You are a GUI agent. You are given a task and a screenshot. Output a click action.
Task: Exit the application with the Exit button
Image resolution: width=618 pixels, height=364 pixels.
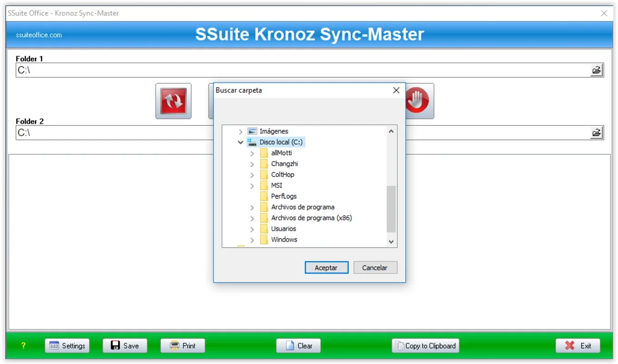click(578, 346)
